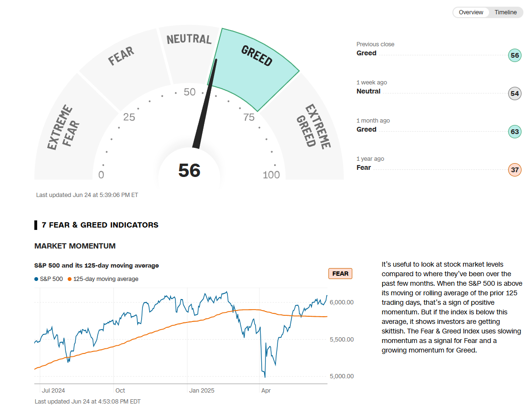Image resolution: width=532 pixels, height=415 pixels.
Task: Switch to the Timeline view
Action: pyautogui.click(x=505, y=12)
